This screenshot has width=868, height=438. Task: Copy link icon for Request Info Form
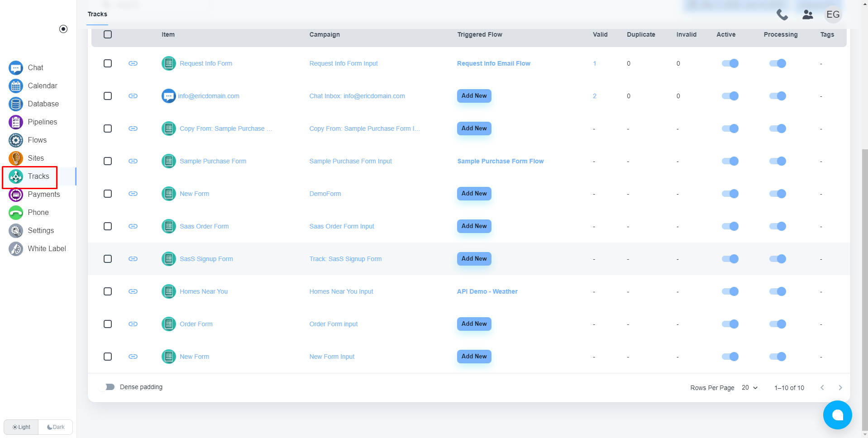pyautogui.click(x=133, y=63)
